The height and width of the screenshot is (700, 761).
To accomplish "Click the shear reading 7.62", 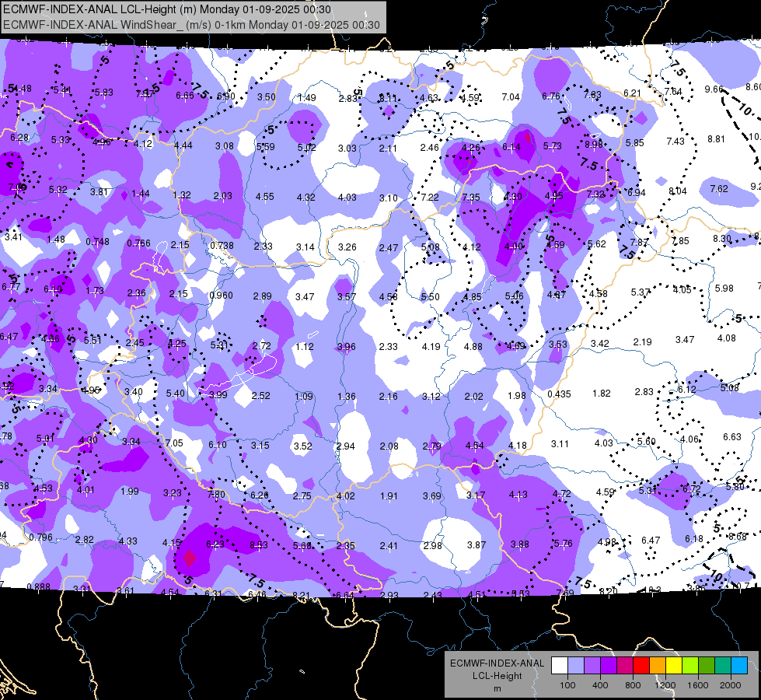I will [719, 188].
